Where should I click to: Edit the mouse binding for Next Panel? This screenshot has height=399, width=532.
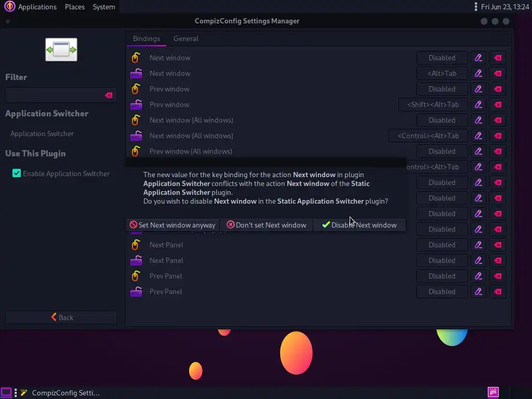click(478, 245)
